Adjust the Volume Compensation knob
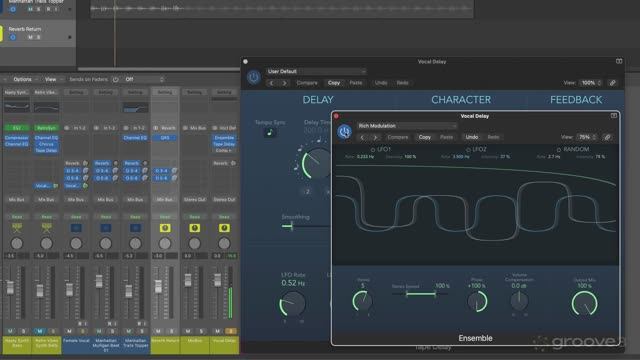The width and height of the screenshot is (640, 360). tap(519, 301)
